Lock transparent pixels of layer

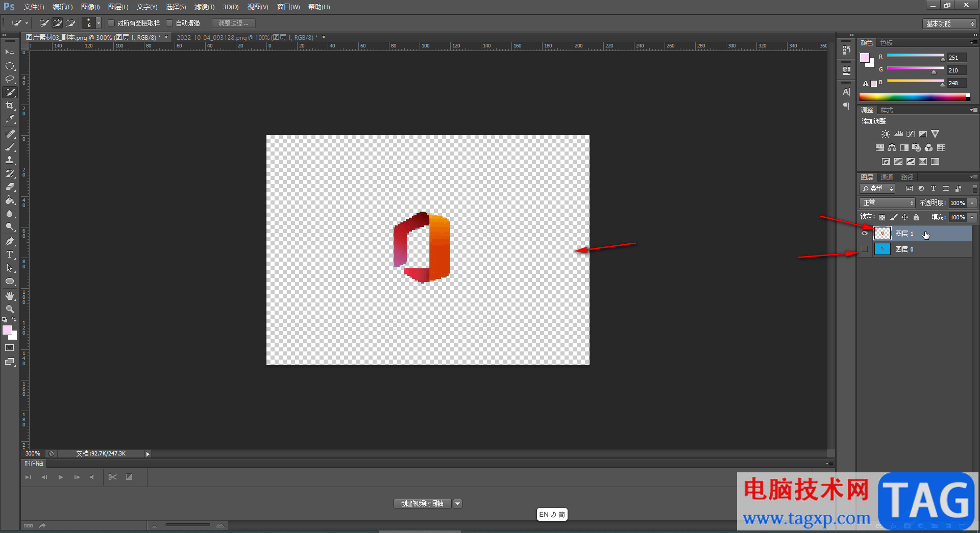pyautogui.click(x=882, y=217)
